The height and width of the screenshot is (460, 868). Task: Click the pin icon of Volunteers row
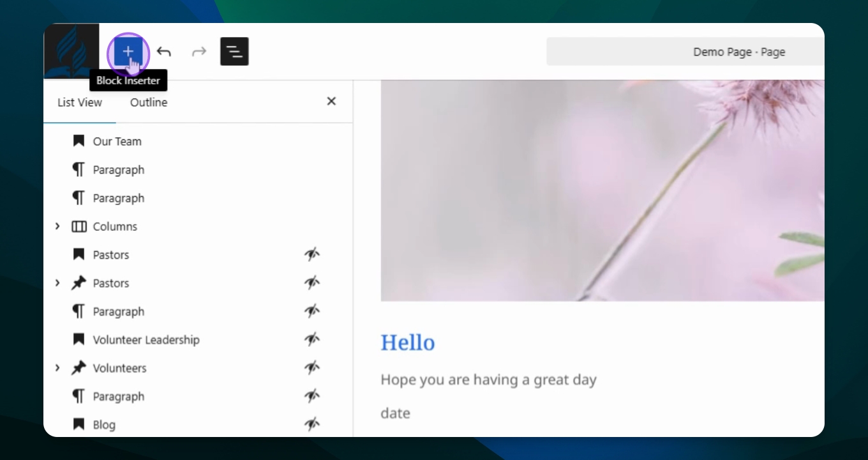(x=79, y=367)
